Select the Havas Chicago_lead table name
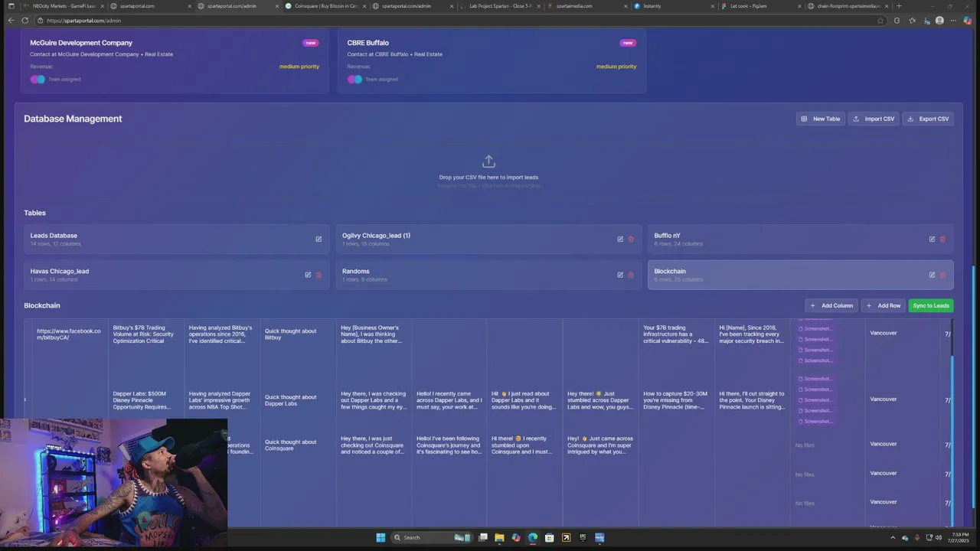 click(60, 271)
